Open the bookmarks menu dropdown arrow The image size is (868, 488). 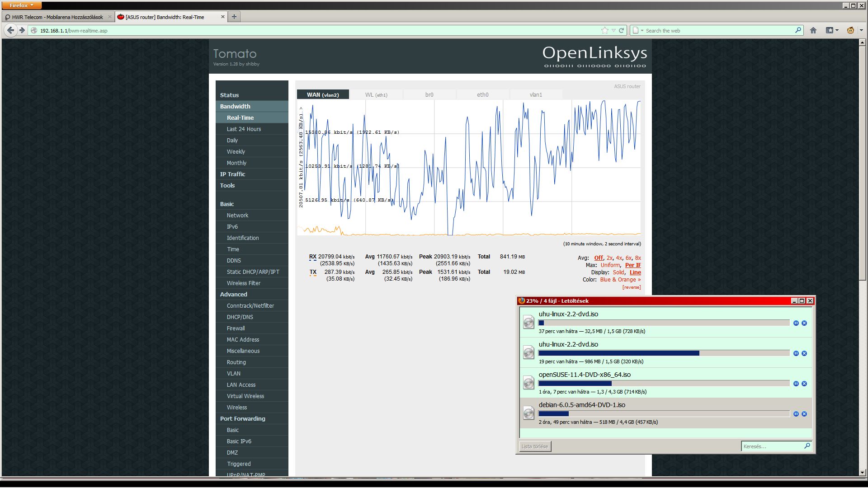pos(837,30)
